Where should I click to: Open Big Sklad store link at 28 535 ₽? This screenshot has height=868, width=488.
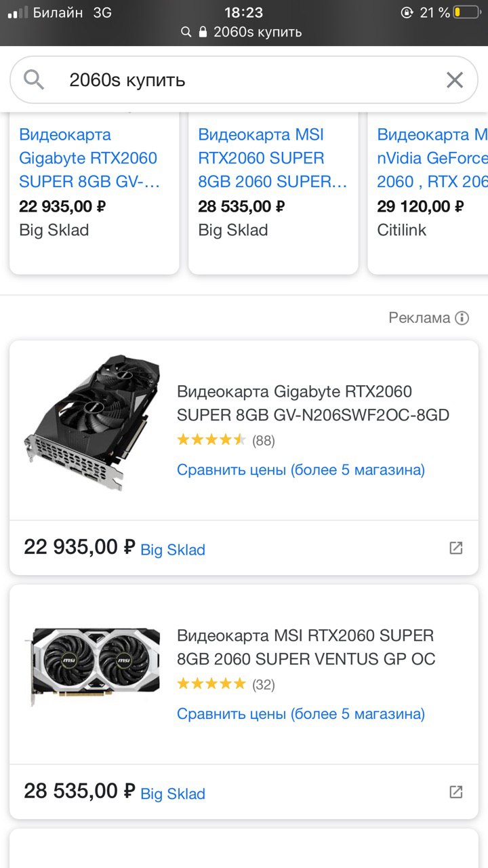tap(173, 793)
